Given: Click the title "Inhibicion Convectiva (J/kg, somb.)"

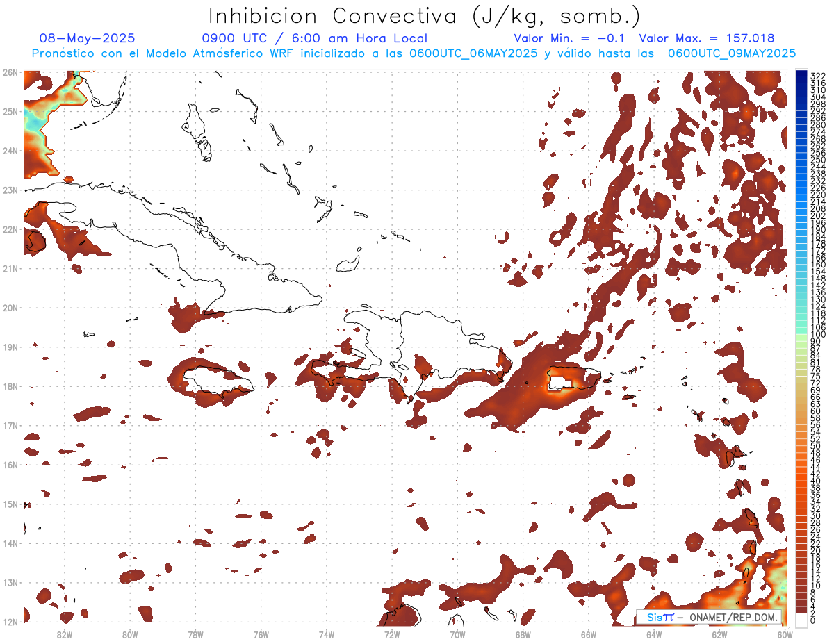Looking at the screenshot, I should pos(424,16).
